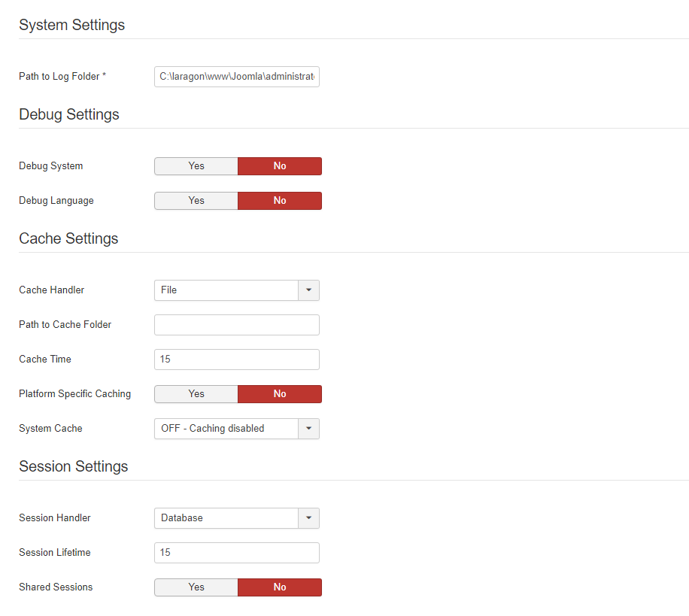Open the Session Handler dropdown arrow

tap(309, 518)
